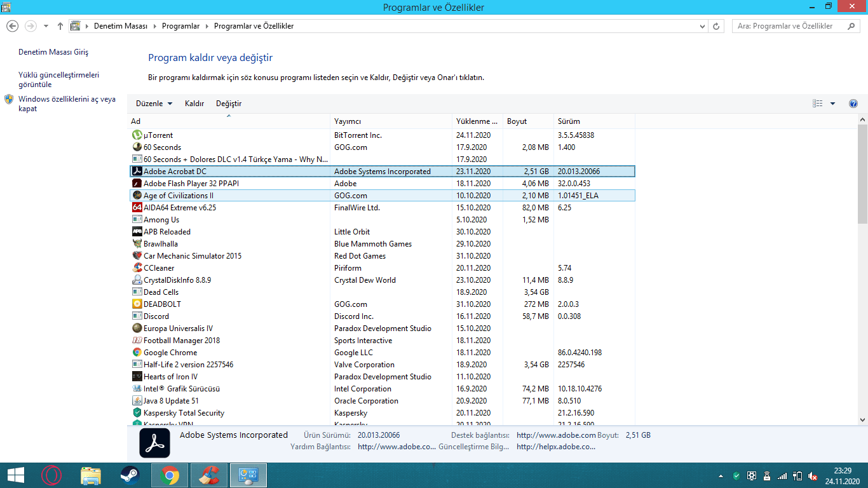Click the Kaspersky Total Security icon
Viewport: 868px width, 488px height.
click(x=137, y=412)
